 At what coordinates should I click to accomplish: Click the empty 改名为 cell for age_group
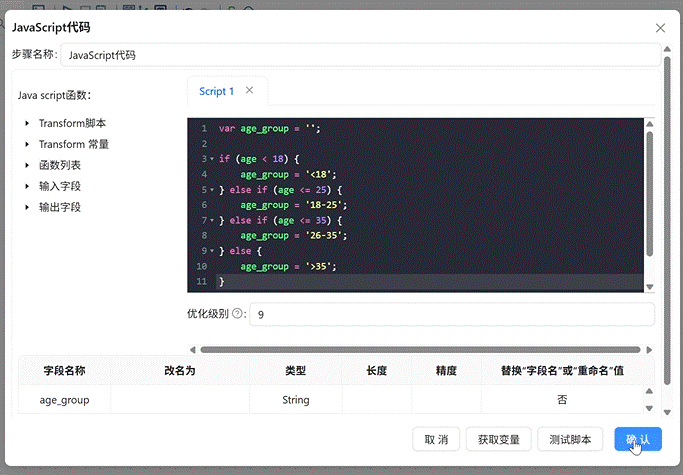[x=180, y=400]
